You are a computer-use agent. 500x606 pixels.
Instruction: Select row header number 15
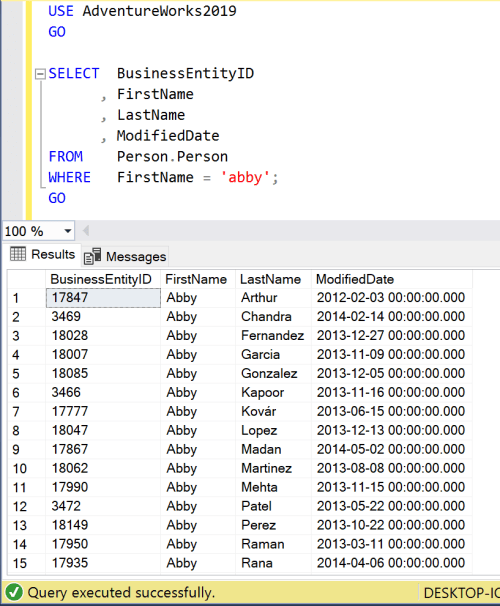[26, 563]
